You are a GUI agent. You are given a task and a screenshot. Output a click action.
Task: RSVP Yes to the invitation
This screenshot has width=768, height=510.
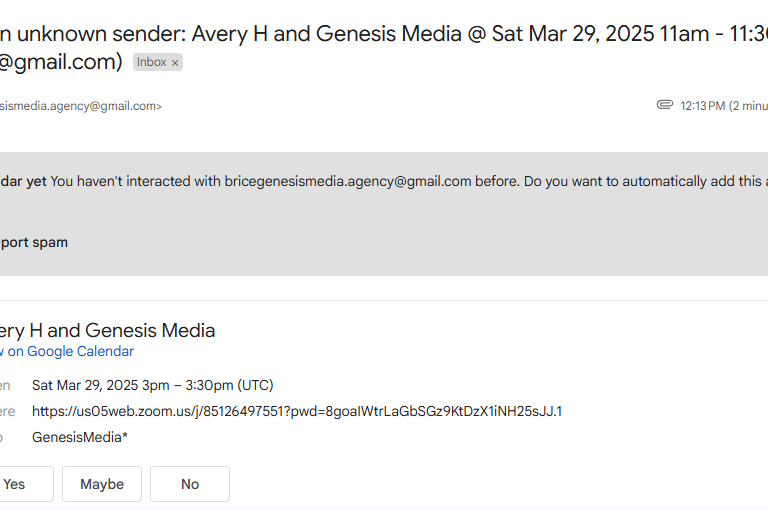click(14, 484)
